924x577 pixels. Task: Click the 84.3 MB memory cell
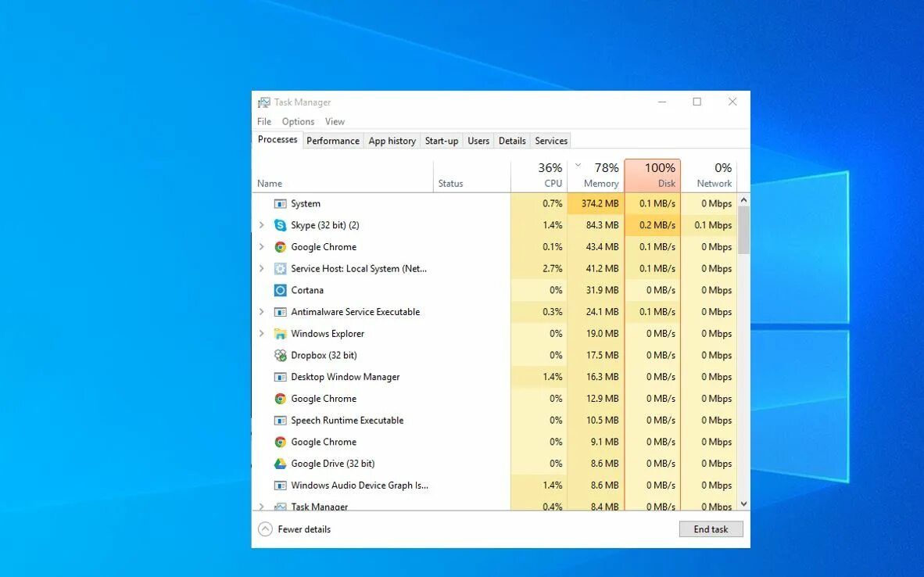tap(596, 225)
